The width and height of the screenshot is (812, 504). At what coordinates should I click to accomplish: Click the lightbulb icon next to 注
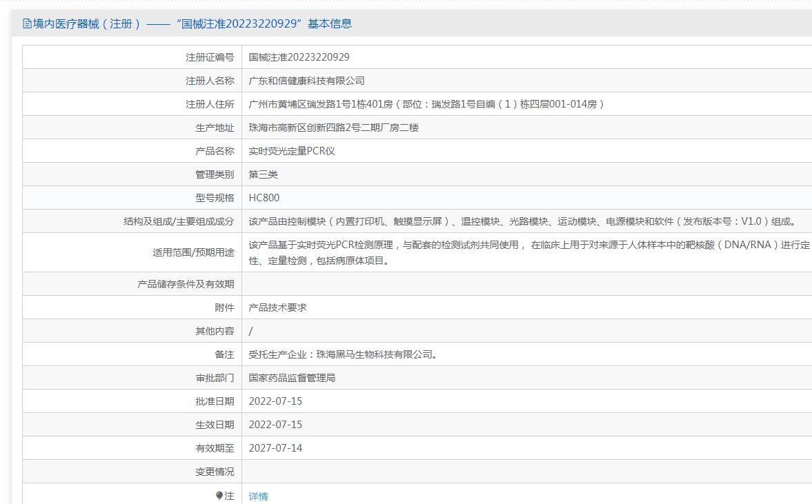[x=219, y=496]
